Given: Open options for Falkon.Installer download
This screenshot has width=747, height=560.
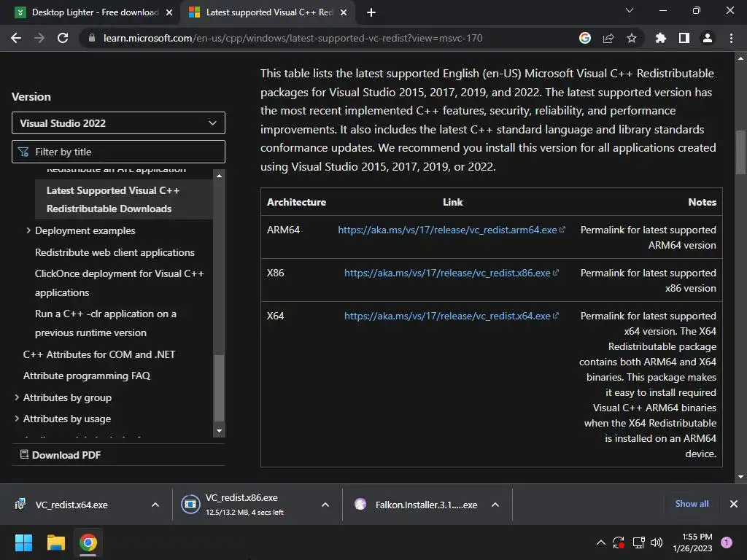Looking at the screenshot, I should point(495,505).
